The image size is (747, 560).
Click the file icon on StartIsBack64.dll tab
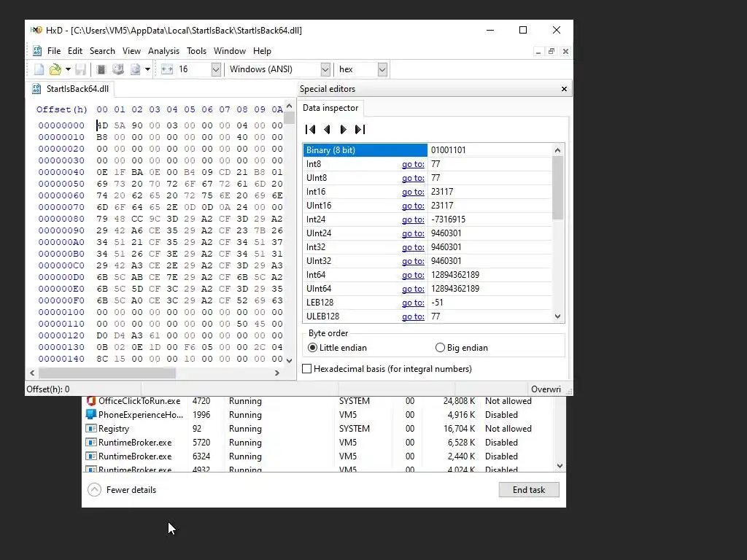tap(36, 88)
